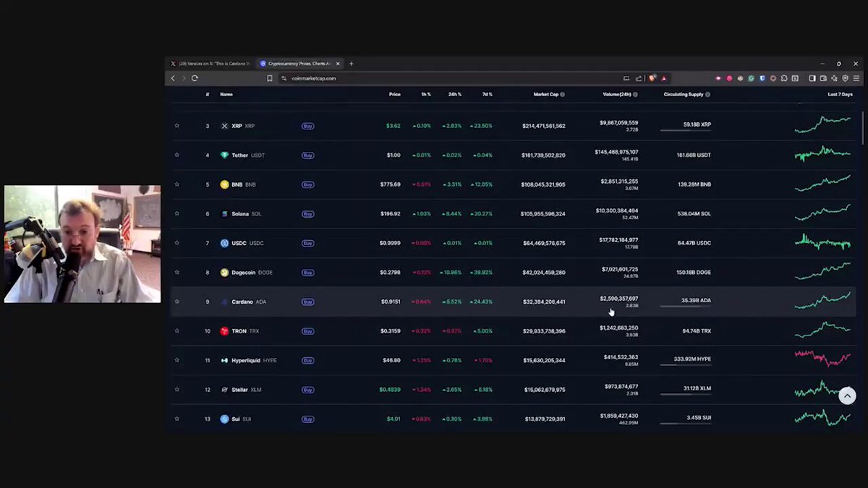The height and width of the screenshot is (488, 868).
Task: Add USDC to watchlist via star
Action: pyautogui.click(x=176, y=243)
